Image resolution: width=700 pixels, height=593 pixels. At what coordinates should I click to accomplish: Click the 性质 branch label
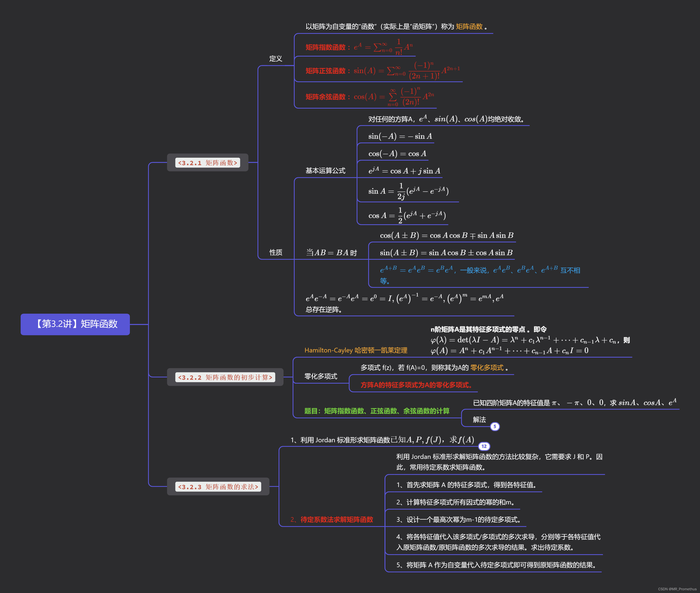(276, 252)
